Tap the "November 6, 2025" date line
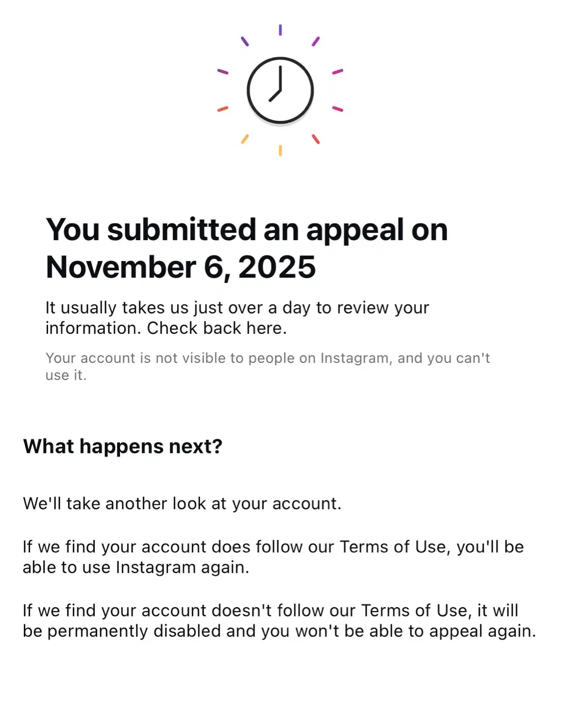561x728 pixels. pos(181,267)
